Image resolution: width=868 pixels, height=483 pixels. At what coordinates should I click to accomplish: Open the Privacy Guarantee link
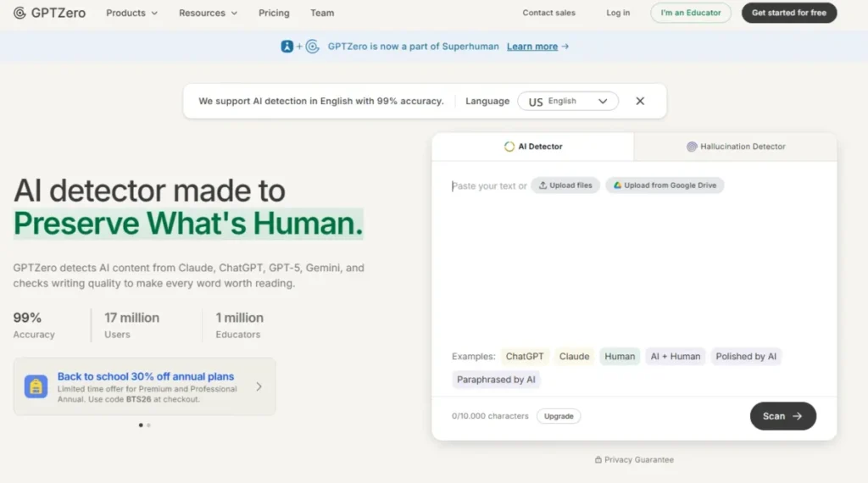pyautogui.click(x=634, y=460)
